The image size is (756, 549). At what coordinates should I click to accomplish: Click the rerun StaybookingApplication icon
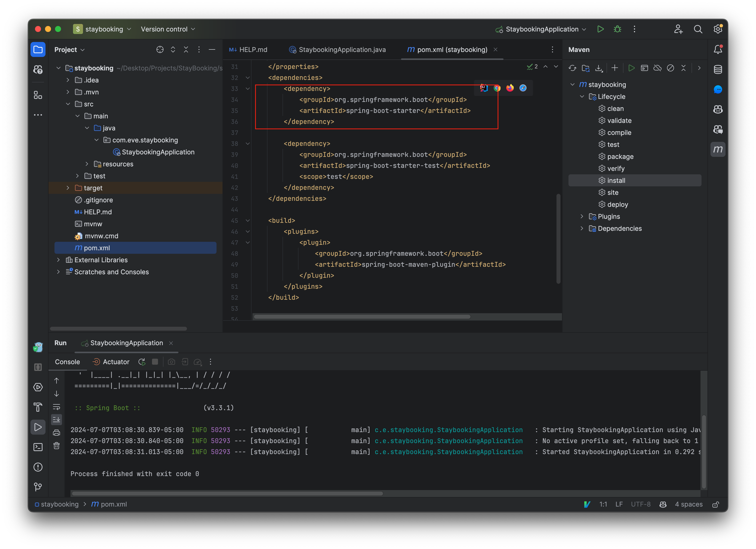[x=142, y=362]
